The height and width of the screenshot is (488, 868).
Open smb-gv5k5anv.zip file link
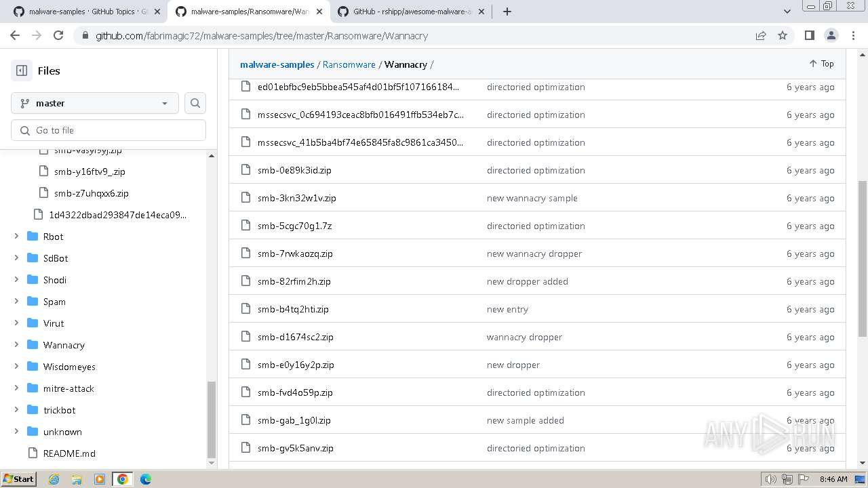click(x=296, y=448)
